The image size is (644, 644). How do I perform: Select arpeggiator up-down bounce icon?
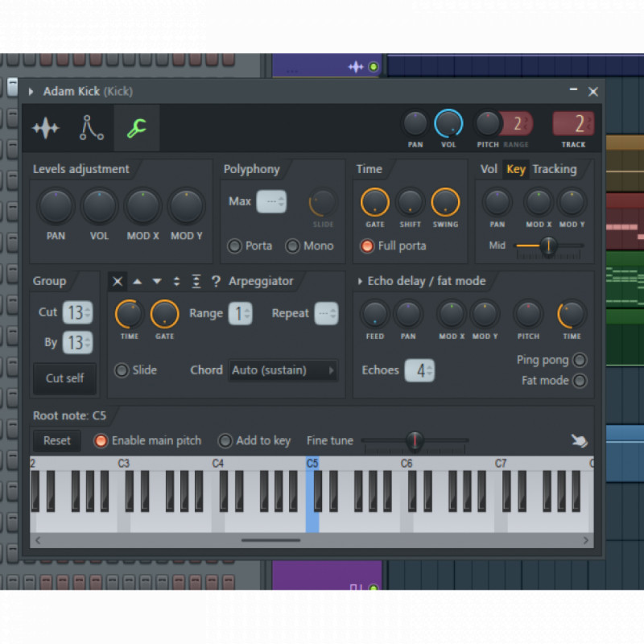pos(176,281)
